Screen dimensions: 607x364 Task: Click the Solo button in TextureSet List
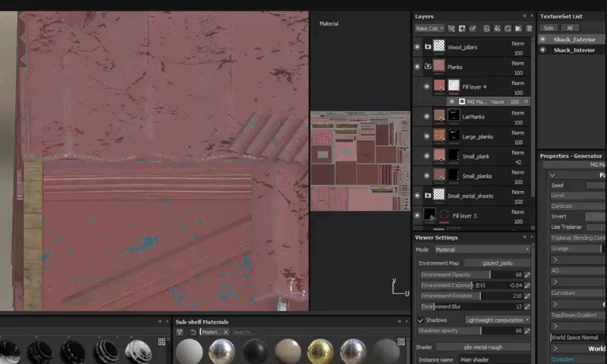(x=549, y=28)
